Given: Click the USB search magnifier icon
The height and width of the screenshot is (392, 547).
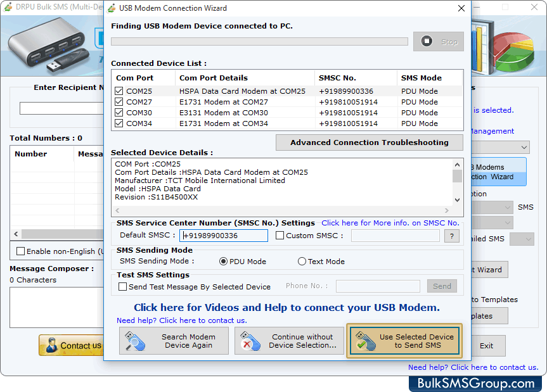Looking at the screenshot, I should tap(134, 341).
